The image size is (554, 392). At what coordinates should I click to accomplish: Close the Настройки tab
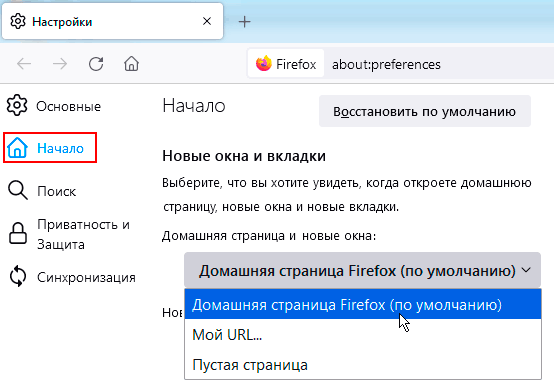(207, 21)
